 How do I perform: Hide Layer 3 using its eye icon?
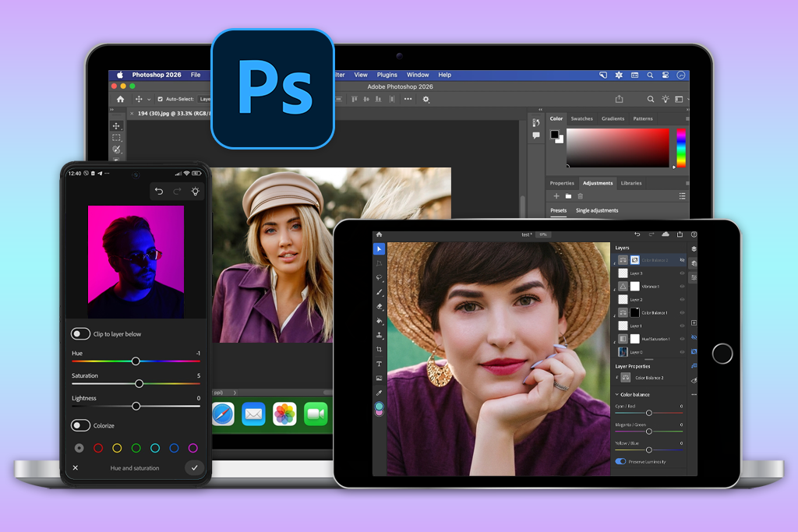click(683, 273)
